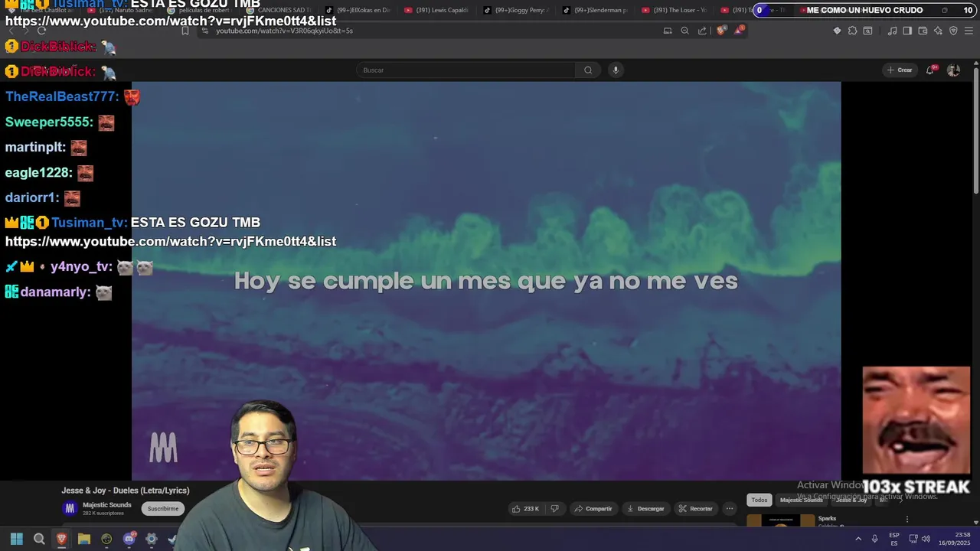Show hidden system tray icons chevron

pos(858,539)
